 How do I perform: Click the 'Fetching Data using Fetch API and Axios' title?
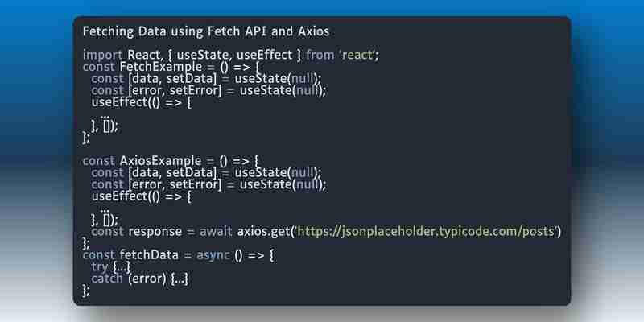[206, 31]
